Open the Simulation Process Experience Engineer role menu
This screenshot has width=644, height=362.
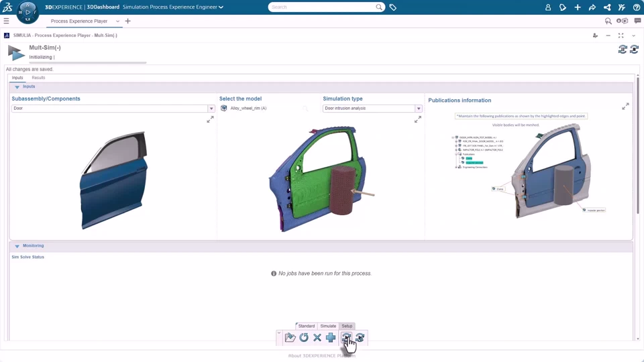tap(173, 7)
